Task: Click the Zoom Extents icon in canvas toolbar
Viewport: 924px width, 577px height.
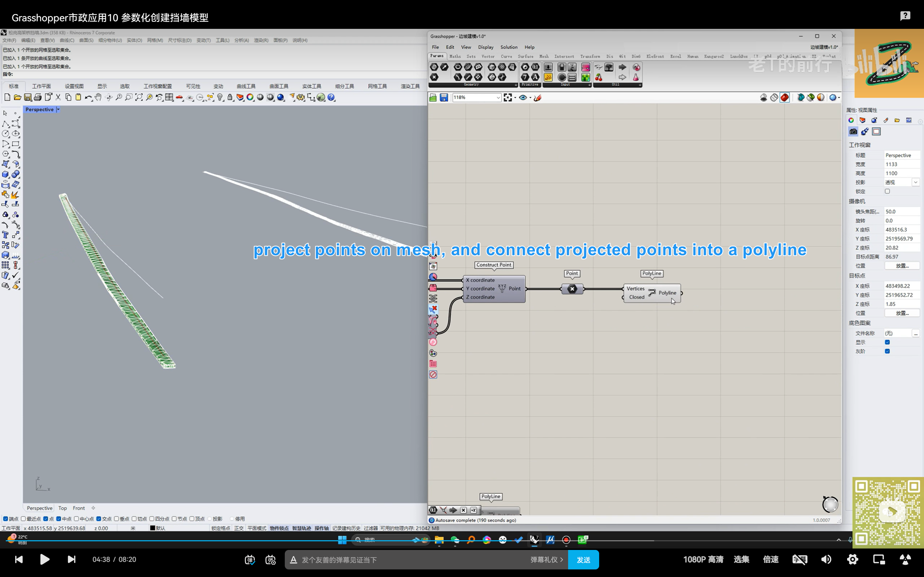Action: (x=507, y=98)
